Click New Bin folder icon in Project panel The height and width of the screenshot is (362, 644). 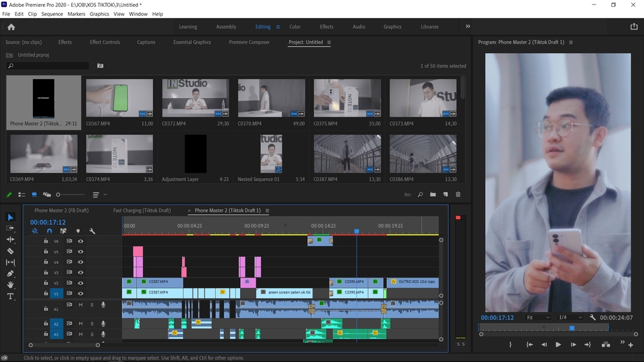point(433,194)
